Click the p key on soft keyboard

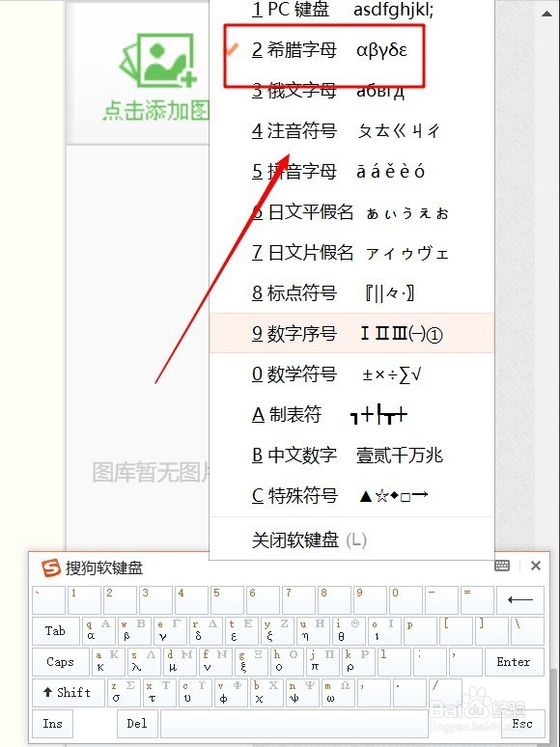(x=420, y=631)
